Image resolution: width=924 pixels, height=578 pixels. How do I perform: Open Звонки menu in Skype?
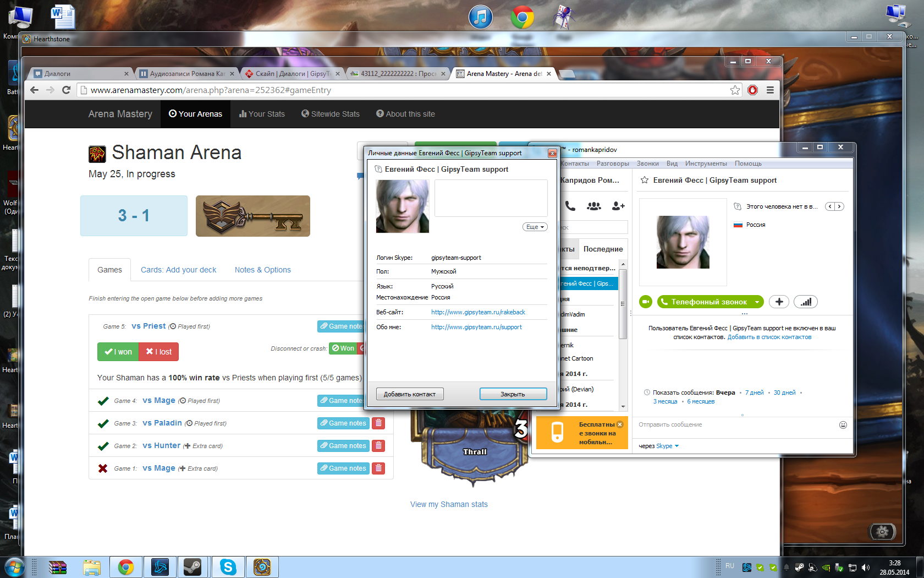pos(647,163)
